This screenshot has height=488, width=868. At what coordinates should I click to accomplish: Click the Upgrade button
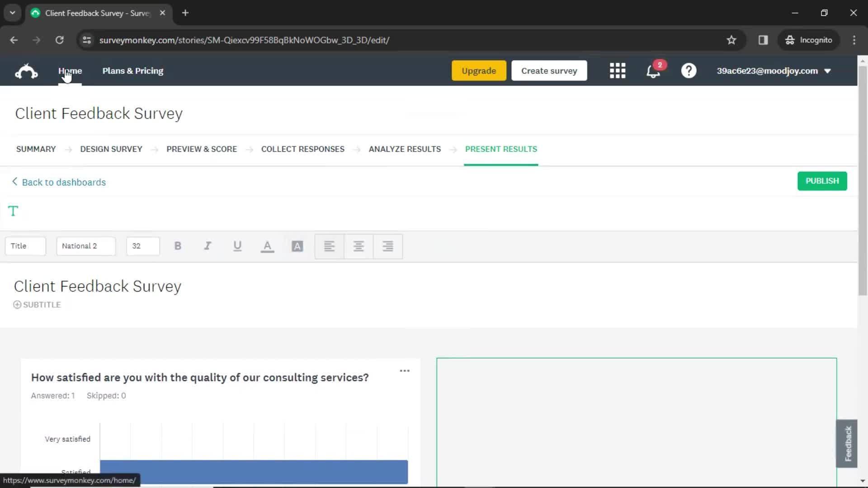tap(479, 71)
